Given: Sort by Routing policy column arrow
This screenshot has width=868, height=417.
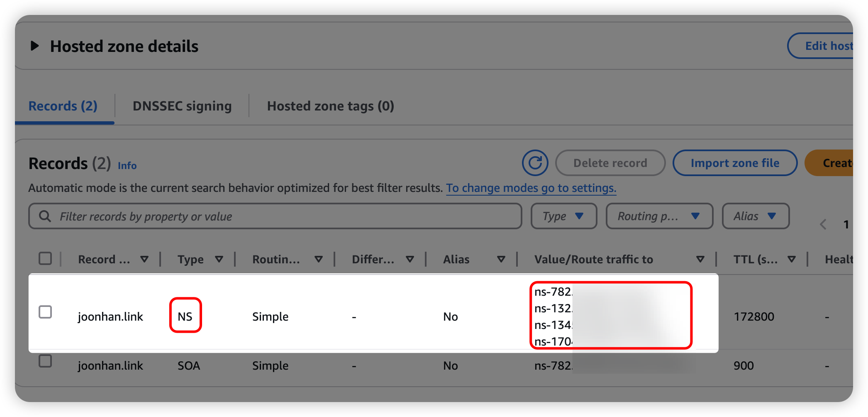Looking at the screenshot, I should (x=319, y=259).
